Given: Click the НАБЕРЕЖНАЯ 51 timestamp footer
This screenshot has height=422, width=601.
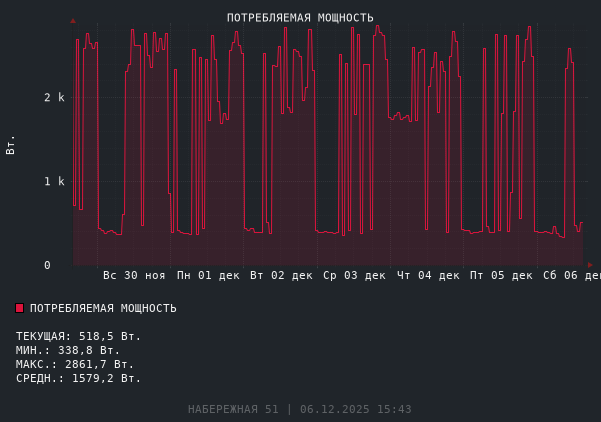Looking at the screenshot, I should point(300,409).
